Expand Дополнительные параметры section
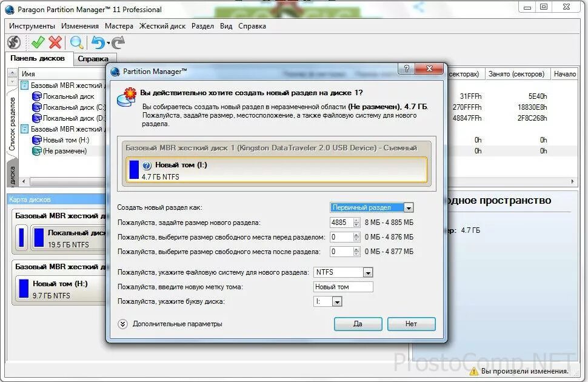Image resolution: width=588 pixels, height=382 pixels. pos(122,324)
